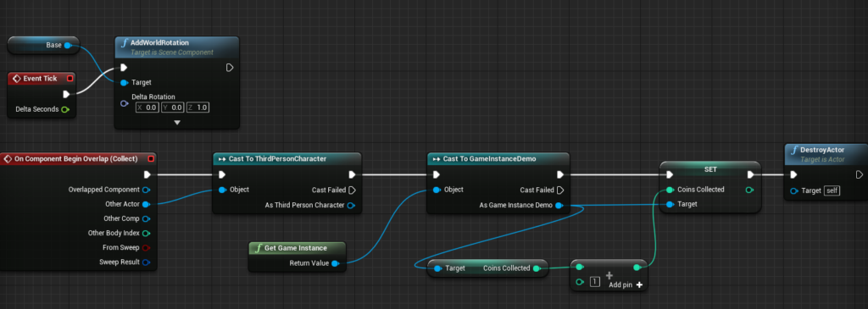Expand the AddWorldRotation node advanced arrow

tap(177, 122)
